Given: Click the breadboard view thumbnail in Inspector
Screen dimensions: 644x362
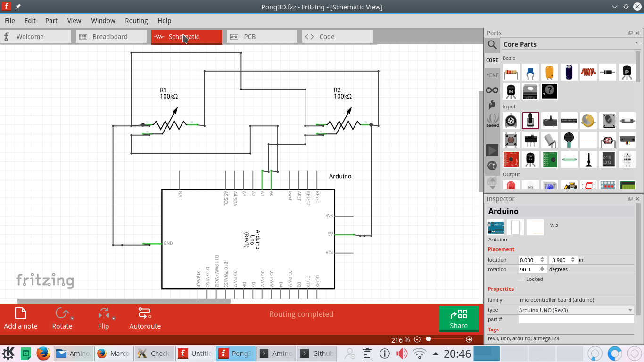Looking at the screenshot, I should pyautogui.click(x=495, y=228).
